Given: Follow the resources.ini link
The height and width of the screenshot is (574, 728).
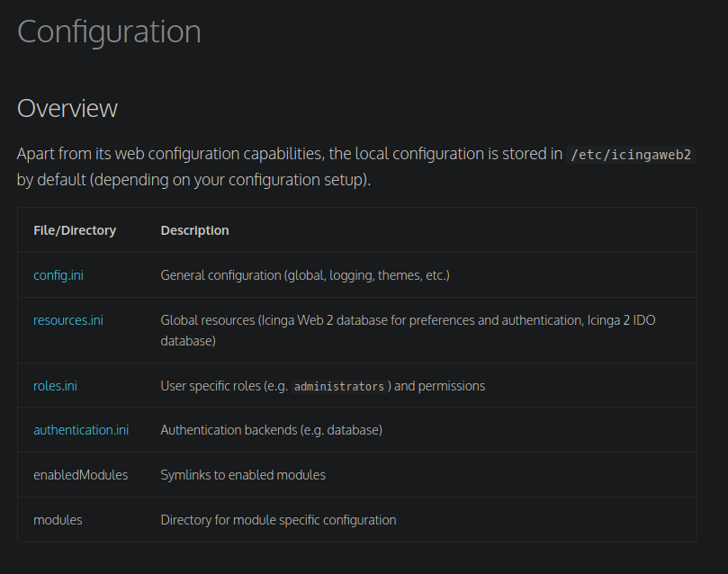Looking at the screenshot, I should click(68, 319).
